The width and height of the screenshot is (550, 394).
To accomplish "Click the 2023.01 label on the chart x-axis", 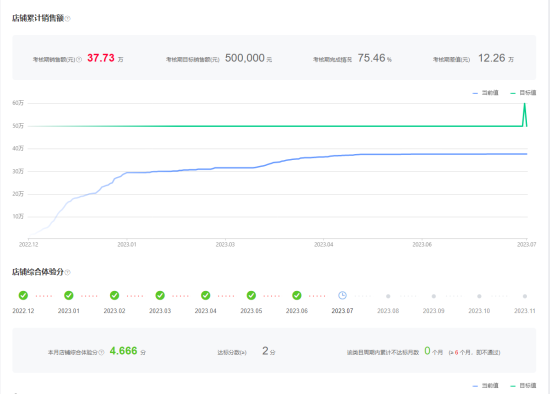I will coord(127,245).
